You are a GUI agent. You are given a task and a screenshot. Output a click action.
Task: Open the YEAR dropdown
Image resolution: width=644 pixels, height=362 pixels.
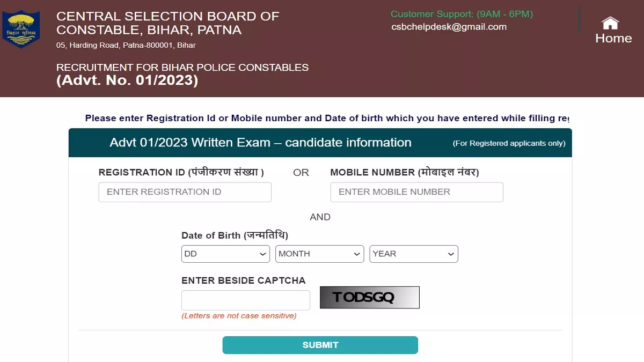tap(414, 254)
